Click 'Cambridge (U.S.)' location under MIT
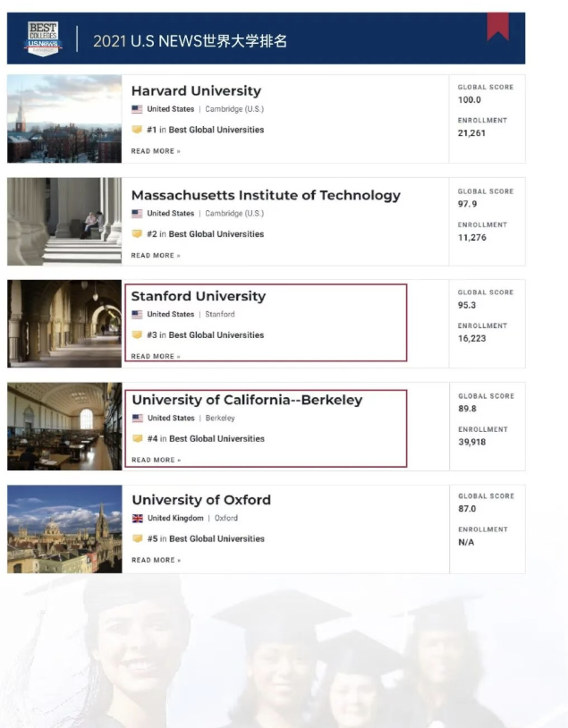568x728 pixels. tap(234, 214)
